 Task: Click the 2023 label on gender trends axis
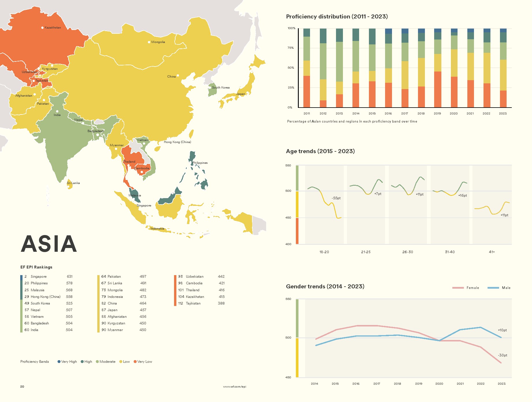(501, 384)
